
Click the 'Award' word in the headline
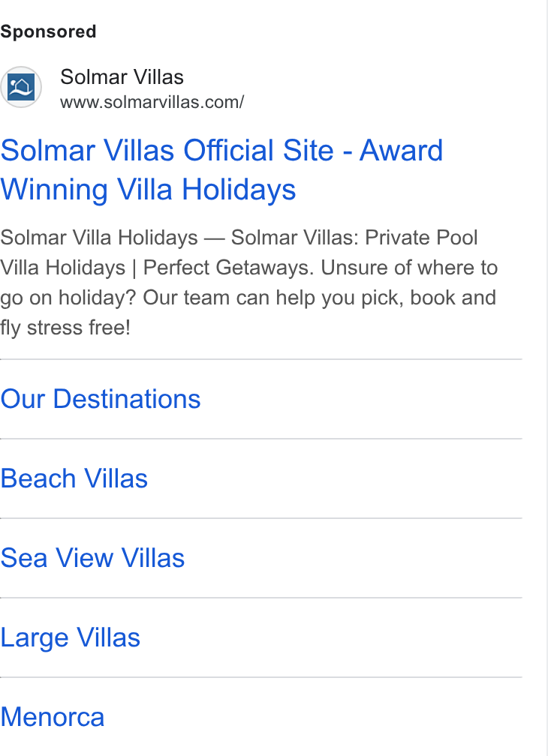tap(402, 150)
